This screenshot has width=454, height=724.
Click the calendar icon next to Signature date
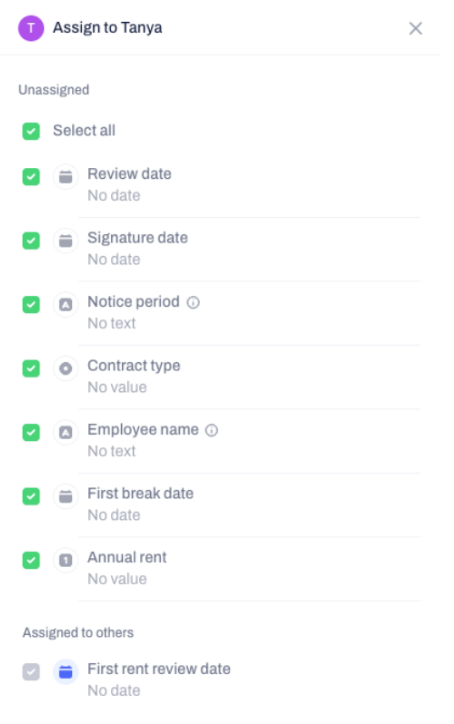[x=66, y=241]
